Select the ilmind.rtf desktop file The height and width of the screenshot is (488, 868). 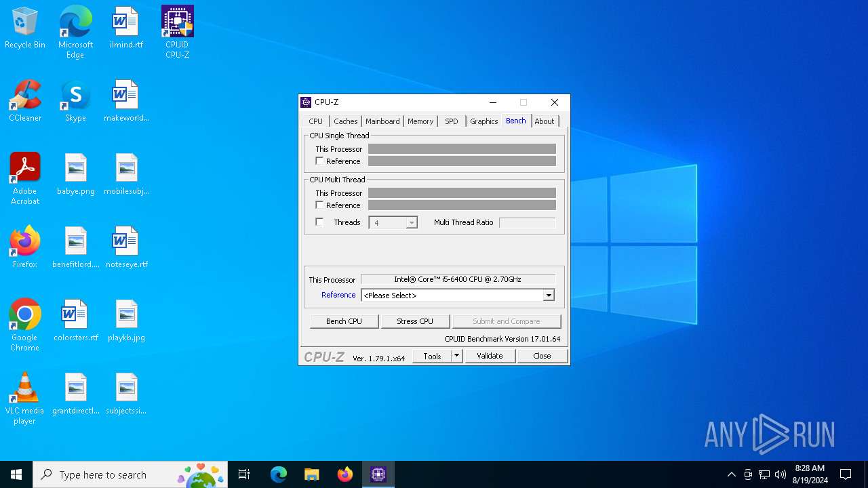[126, 28]
